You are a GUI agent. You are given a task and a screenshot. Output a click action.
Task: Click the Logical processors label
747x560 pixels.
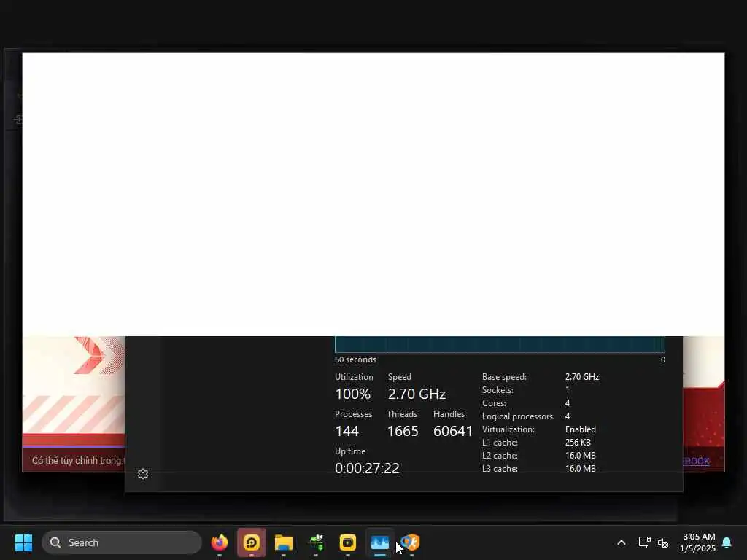(519, 416)
